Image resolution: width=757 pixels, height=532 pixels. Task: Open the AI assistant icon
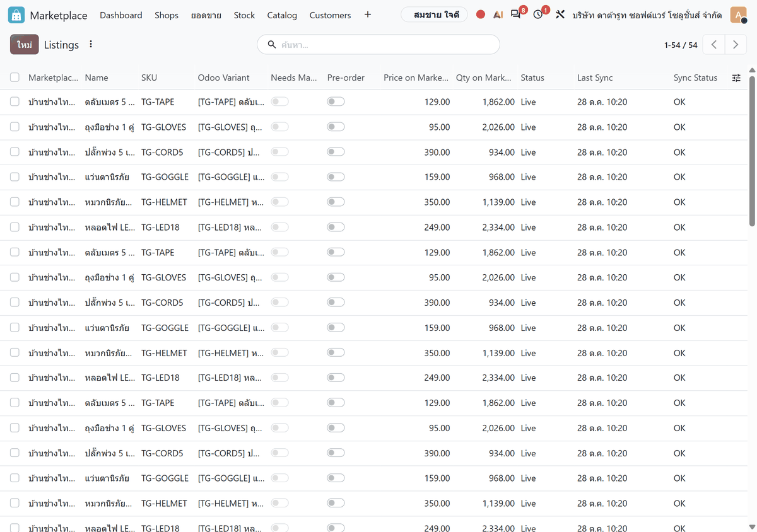pos(498,14)
